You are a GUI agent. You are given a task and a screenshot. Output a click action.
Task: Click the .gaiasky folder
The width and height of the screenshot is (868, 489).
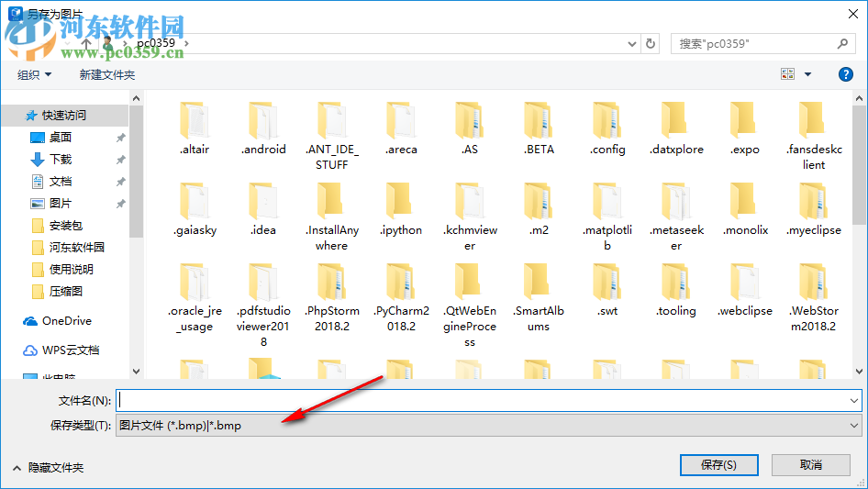[195, 209]
